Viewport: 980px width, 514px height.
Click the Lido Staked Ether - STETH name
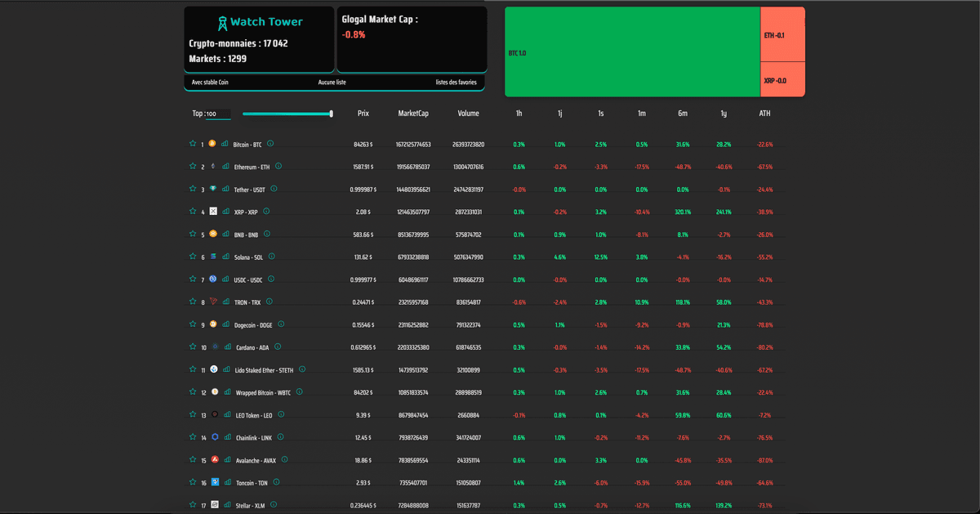[x=264, y=370]
